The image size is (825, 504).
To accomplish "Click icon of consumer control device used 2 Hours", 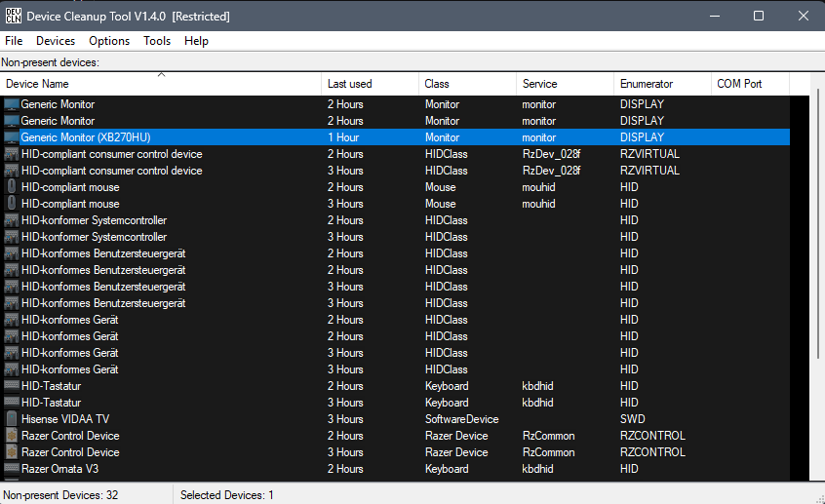I will click(11, 154).
